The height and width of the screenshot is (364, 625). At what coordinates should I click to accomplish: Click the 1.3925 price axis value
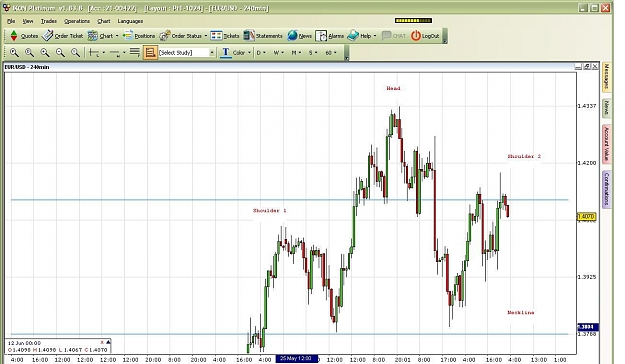pos(587,277)
